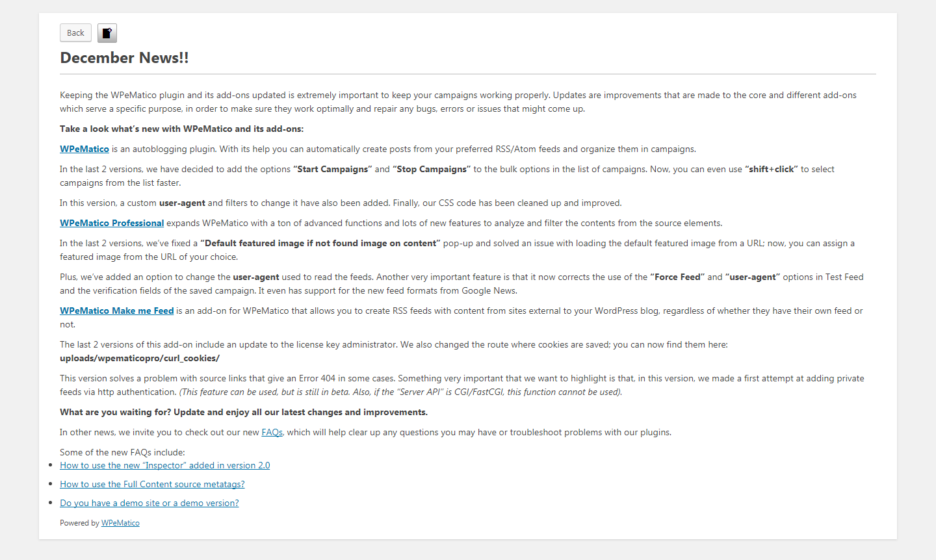Open the WPeMatico autoblogging plugin link
The height and width of the screenshot is (560, 936).
(84, 149)
